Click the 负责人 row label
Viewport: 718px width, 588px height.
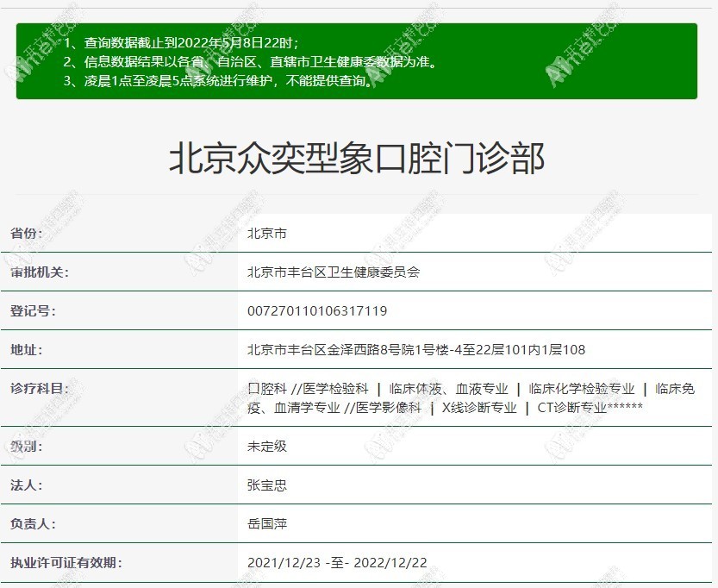pos(33,524)
